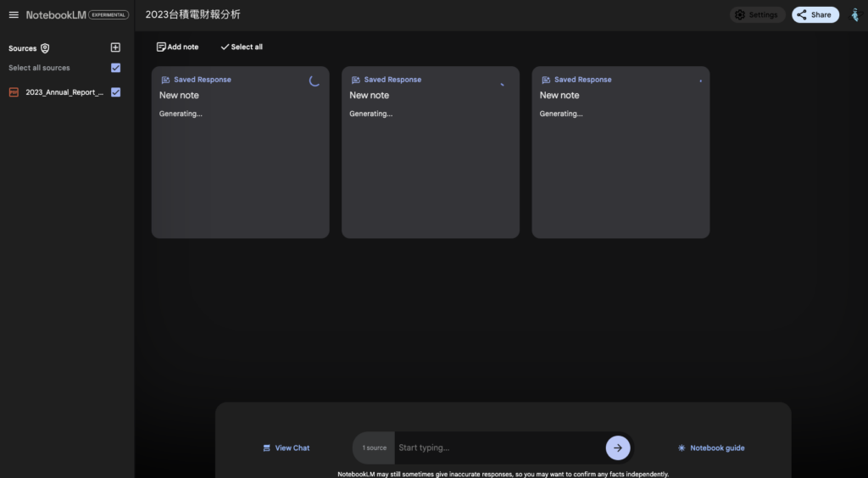Click the PDF icon of 2023_Annual_Report source
This screenshot has height=478, width=868.
click(14, 92)
